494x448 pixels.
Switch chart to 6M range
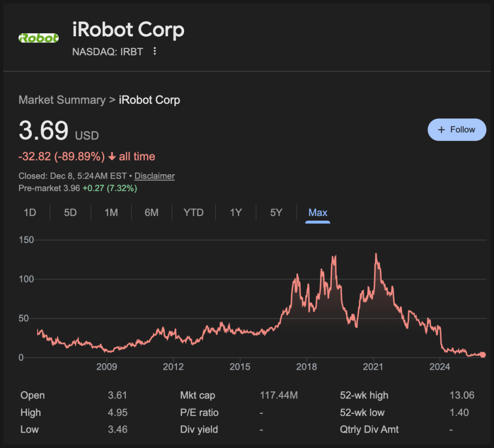(151, 213)
